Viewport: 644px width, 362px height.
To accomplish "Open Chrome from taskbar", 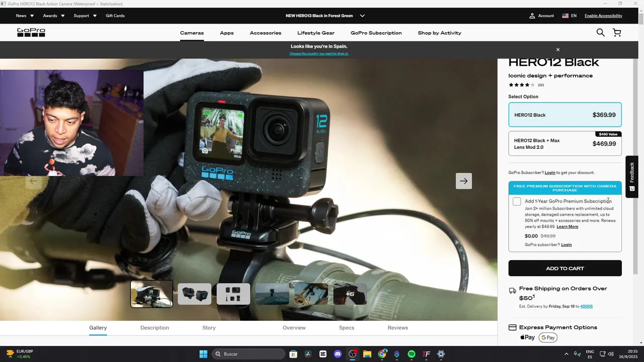I will [382, 354].
